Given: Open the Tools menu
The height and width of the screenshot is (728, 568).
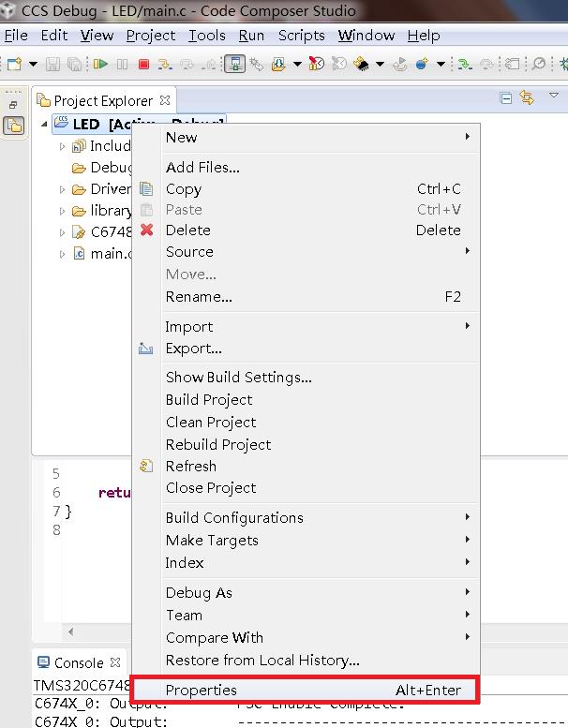Looking at the screenshot, I should click(207, 36).
